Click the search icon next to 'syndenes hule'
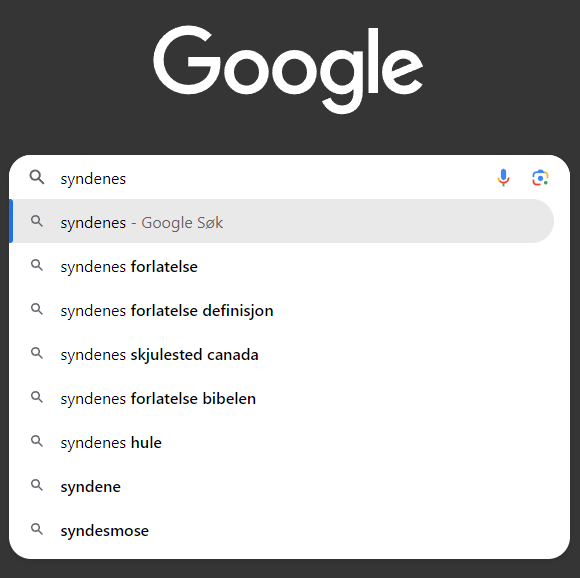The image size is (580, 578). [x=37, y=441]
